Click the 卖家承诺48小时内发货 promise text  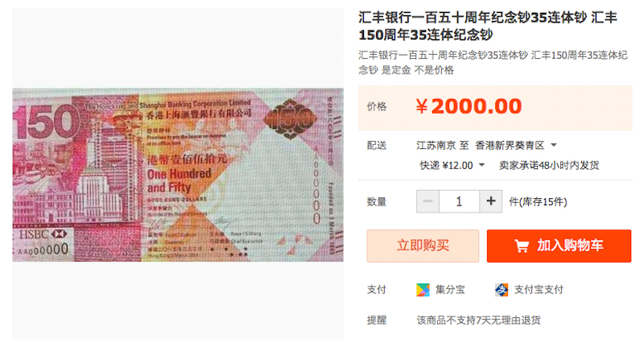click(x=549, y=165)
